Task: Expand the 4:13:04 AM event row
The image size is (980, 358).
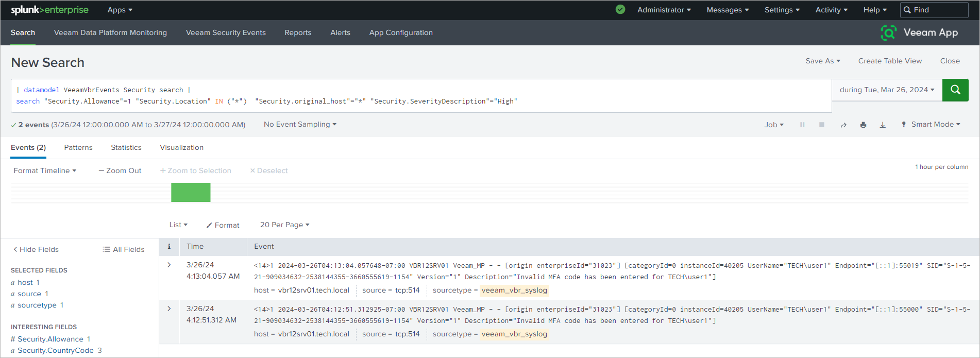Action: click(169, 265)
